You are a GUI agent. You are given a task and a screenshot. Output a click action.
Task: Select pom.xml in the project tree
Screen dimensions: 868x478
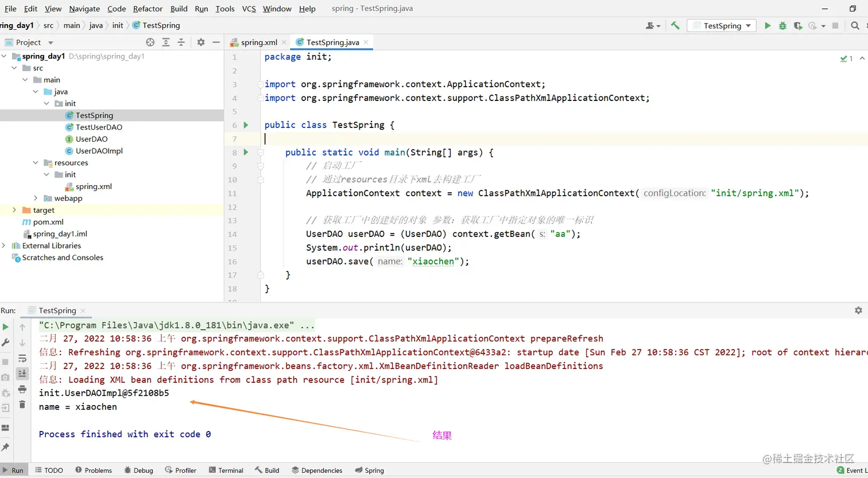[48, 222]
